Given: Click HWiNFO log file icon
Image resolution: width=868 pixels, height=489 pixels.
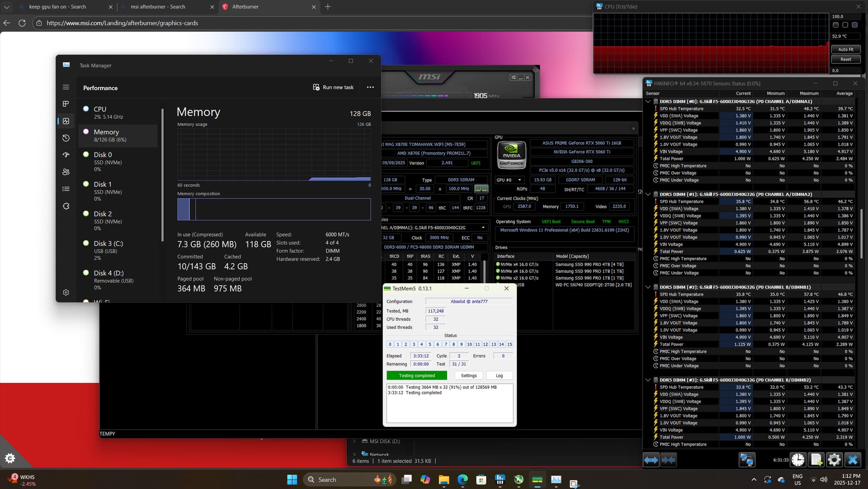Looking at the screenshot, I should (x=816, y=460).
